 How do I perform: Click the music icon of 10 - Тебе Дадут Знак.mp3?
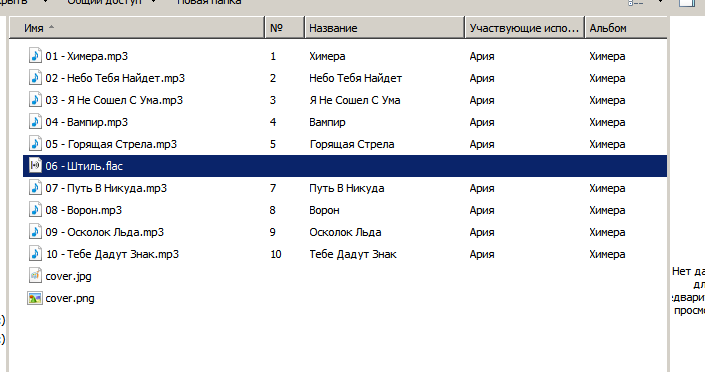coord(35,254)
